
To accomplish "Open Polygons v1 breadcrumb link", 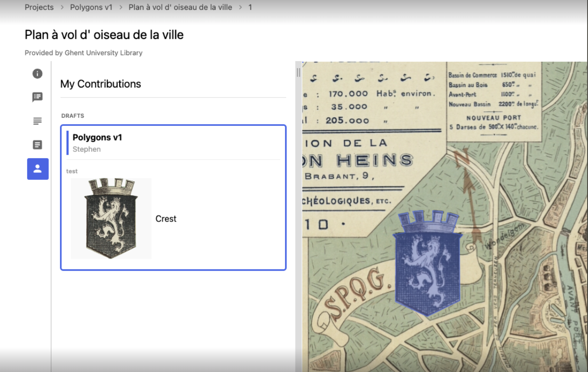I will tap(91, 7).
